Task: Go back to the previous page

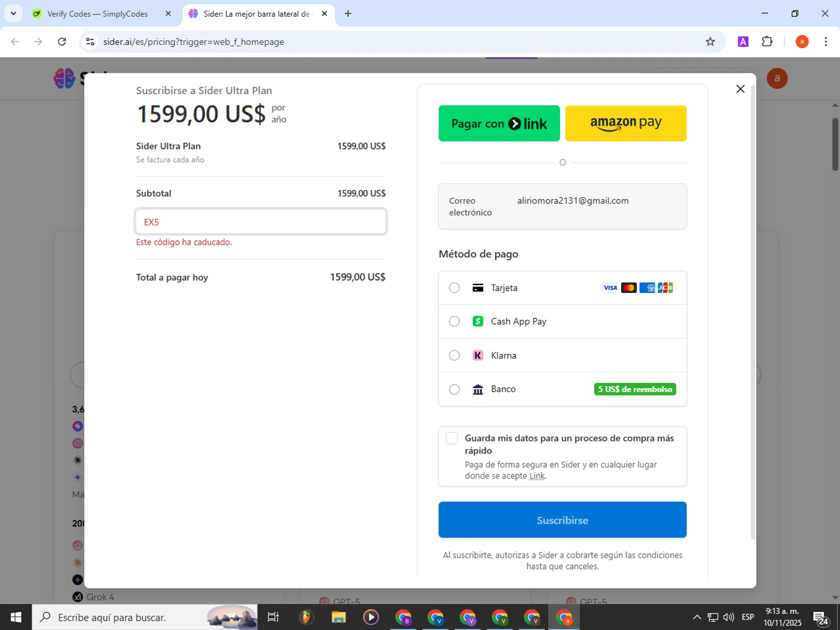Action: [15, 41]
